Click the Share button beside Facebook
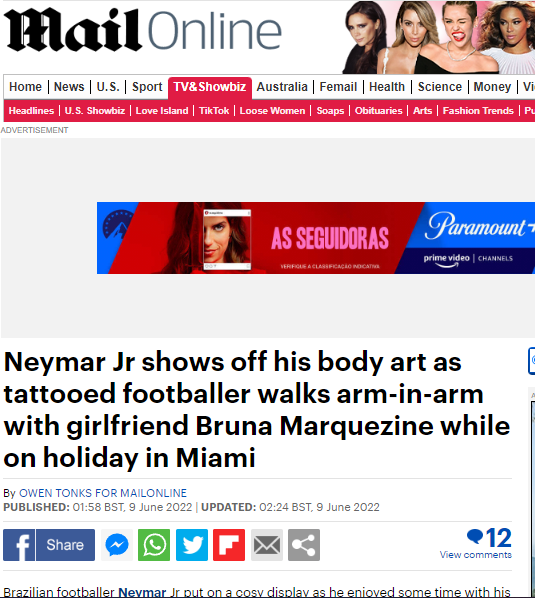This screenshot has width=535, height=598. pos(65,545)
